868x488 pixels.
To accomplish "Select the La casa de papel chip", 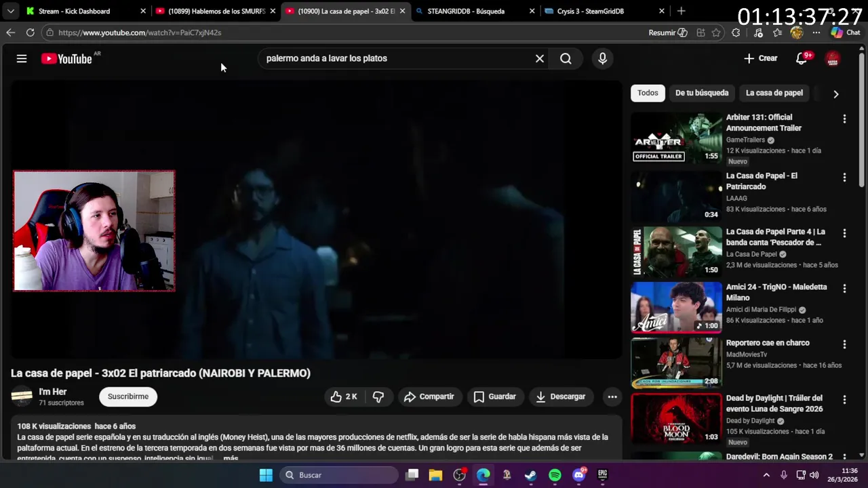I will [x=774, y=93].
